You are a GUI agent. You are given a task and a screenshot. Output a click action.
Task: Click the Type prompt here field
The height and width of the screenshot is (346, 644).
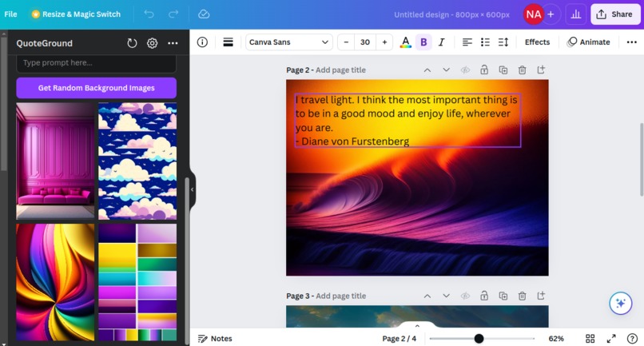pos(96,63)
